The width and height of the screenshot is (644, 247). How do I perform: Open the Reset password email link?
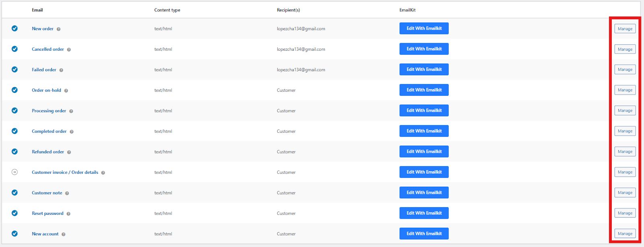(47, 213)
